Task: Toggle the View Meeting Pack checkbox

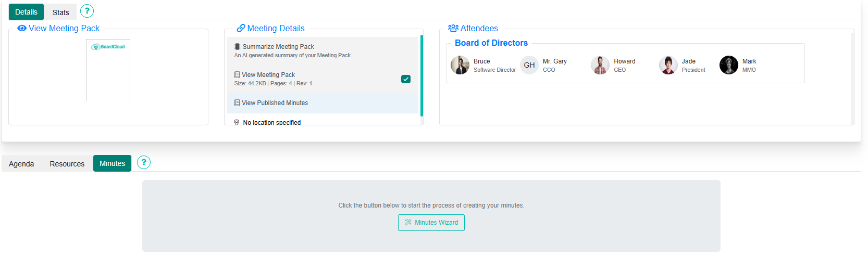Action: click(x=406, y=79)
